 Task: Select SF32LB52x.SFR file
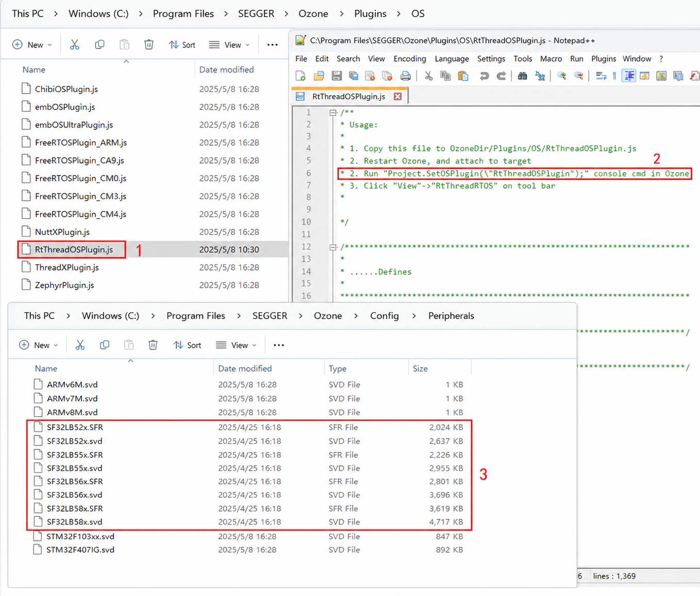(x=249, y=427)
